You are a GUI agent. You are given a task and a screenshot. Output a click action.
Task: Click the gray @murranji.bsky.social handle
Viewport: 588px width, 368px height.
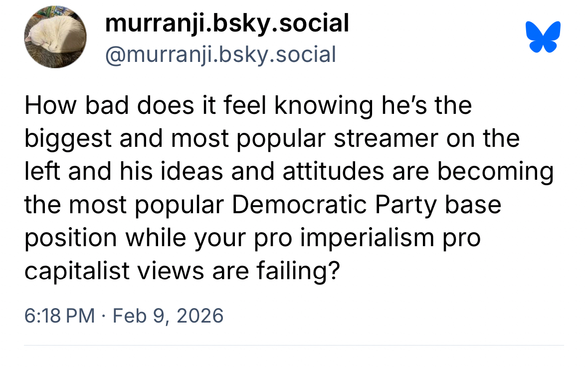(220, 54)
